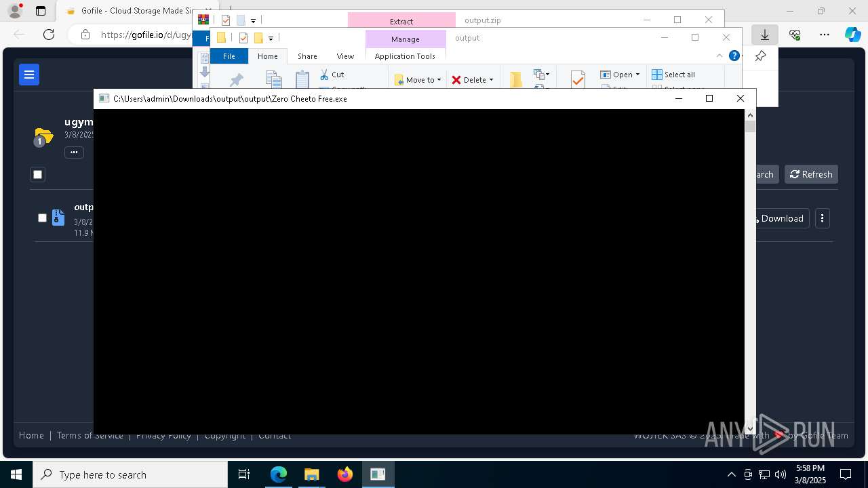Open the three-dot options for the output file
868x488 pixels.
822,218
